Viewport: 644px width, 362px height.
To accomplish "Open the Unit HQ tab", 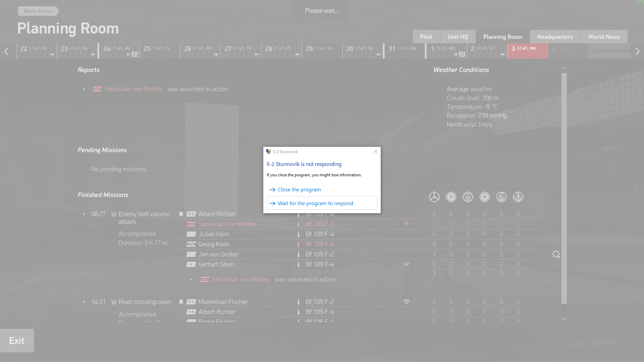I will pos(458,37).
